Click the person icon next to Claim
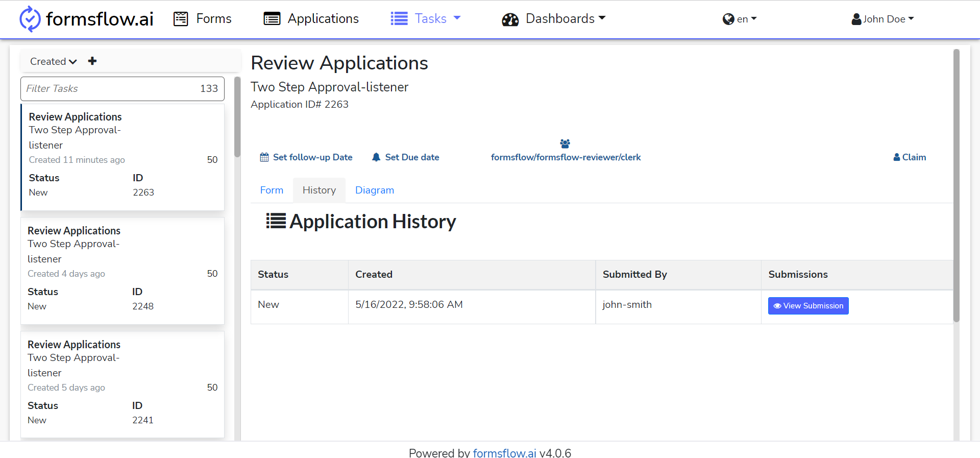 (x=897, y=157)
